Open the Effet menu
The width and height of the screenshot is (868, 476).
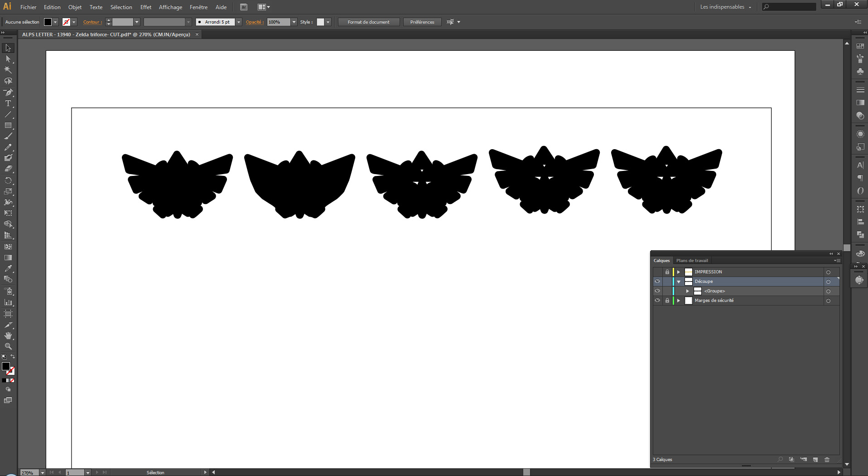point(146,7)
